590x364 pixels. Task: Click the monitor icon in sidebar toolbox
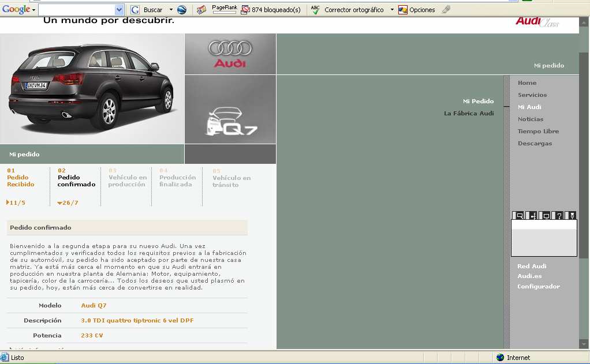point(546,216)
